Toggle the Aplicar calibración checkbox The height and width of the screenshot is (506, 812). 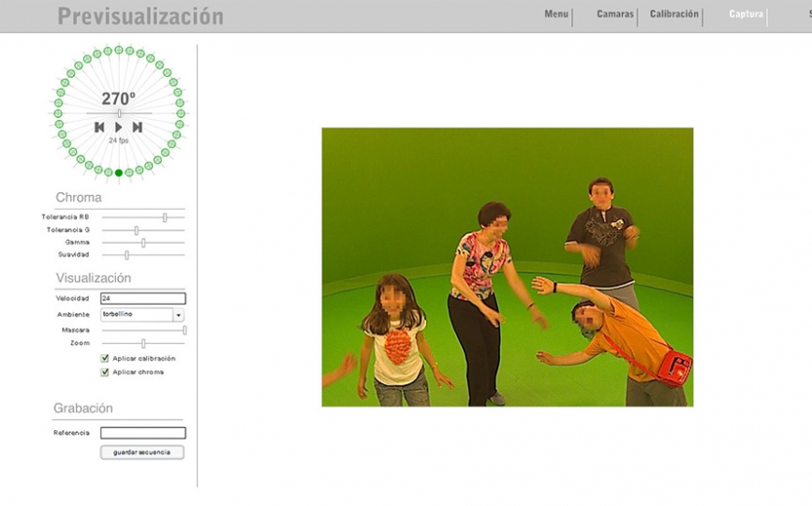pyautogui.click(x=105, y=358)
